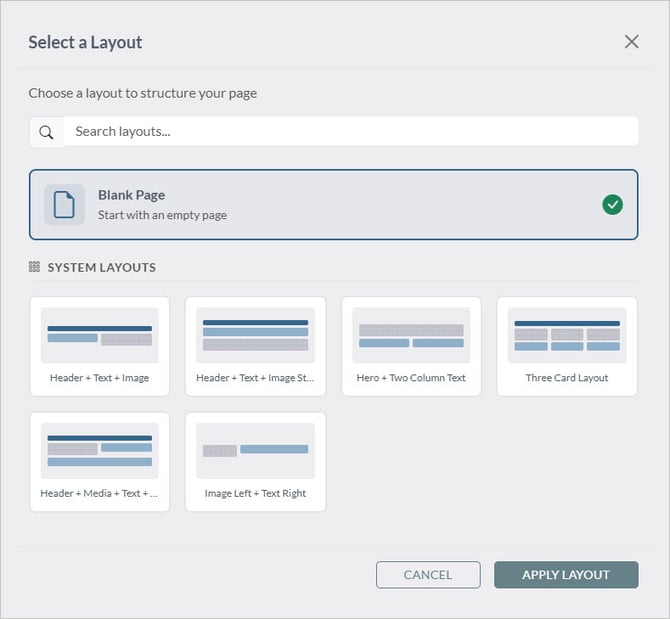Choose the Image Left + Text Right layout
Screen dimensions: 670x619
coord(256,462)
